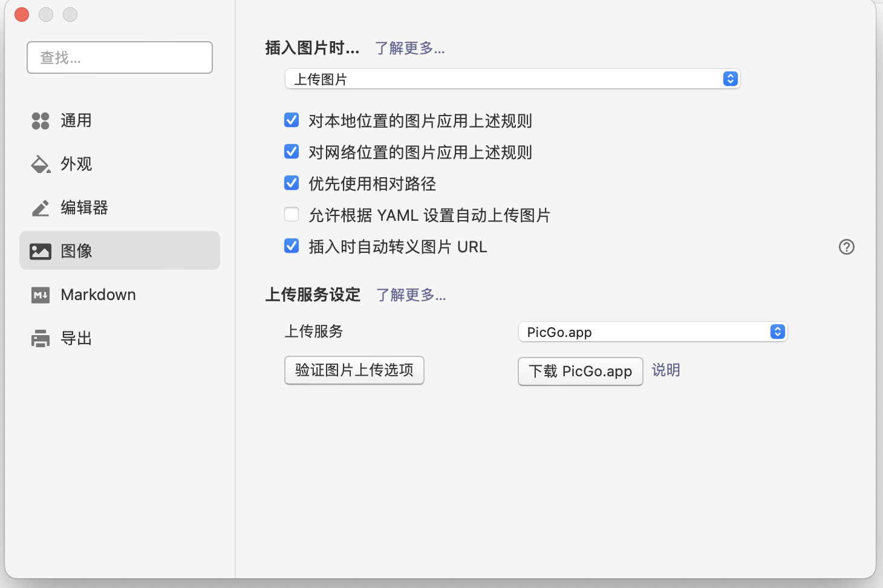
Task: Click the 验证图片上传选项 button
Action: click(x=354, y=370)
